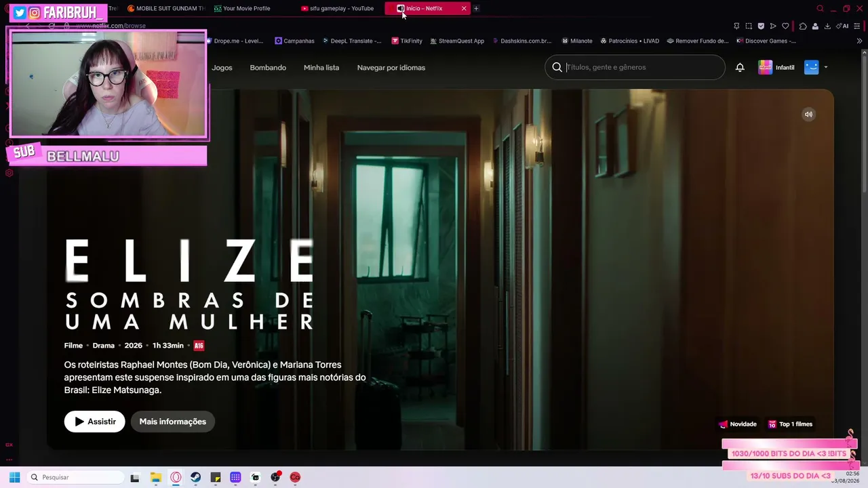This screenshot has width=868, height=488.
Task: Open the Infantil kids profile
Action: 776,67
